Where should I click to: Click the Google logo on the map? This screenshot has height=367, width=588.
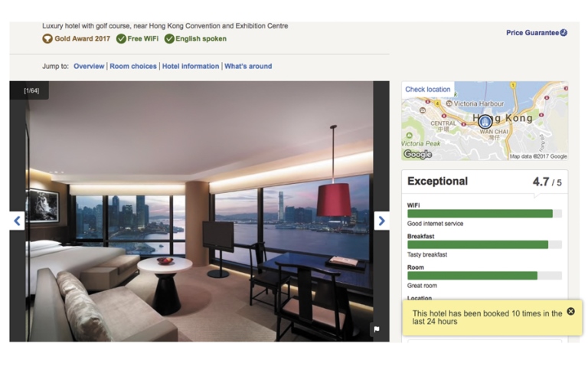click(417, 154)
